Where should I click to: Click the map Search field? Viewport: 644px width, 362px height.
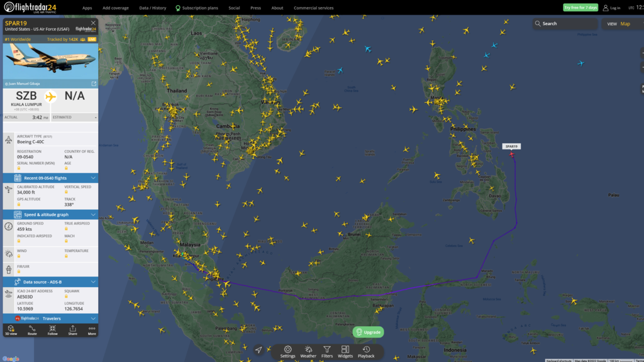565,23
